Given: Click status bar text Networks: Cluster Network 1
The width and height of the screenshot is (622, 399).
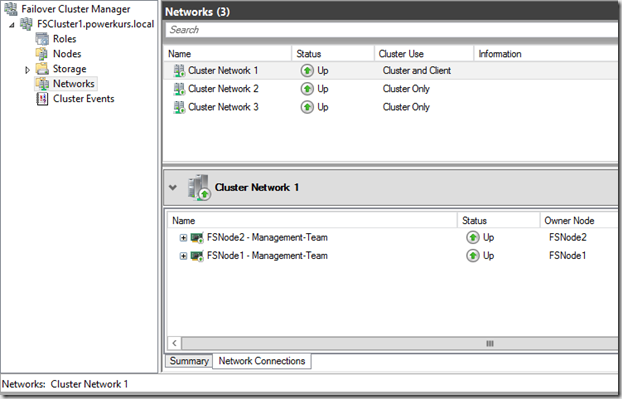Looking at the screenshot, I should 65,384.
